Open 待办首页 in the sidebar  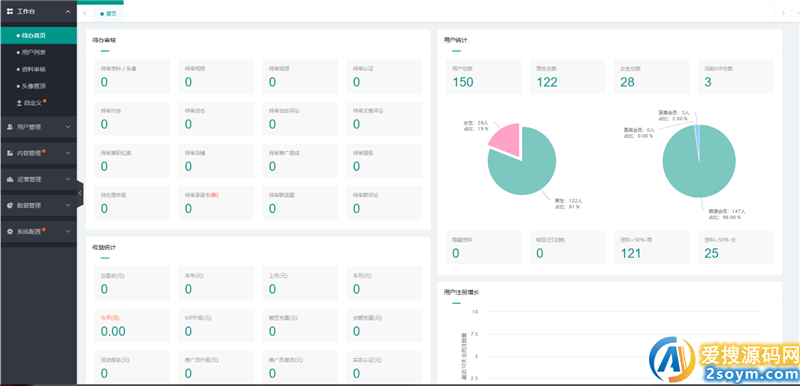38,36
